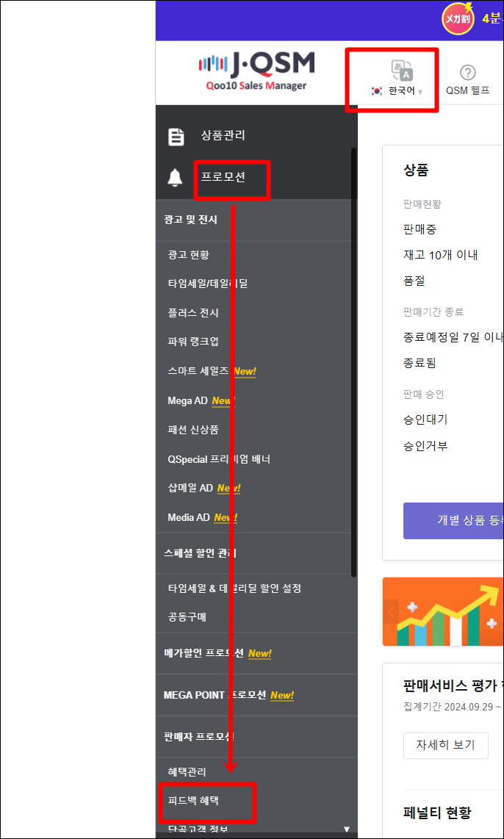This screenshot has width=504, height=839.
Task: Click 종료됨 status row
Action: tap(420, 363)
